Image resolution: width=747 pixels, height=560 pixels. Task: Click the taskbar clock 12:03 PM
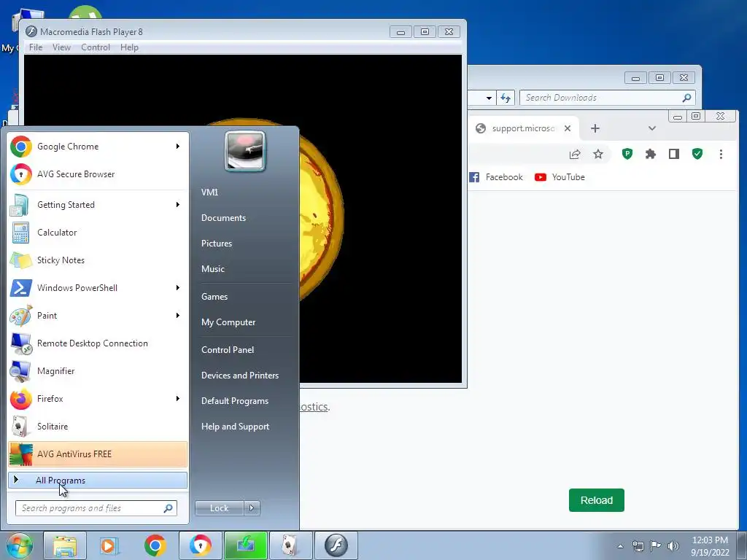point(710,540)
